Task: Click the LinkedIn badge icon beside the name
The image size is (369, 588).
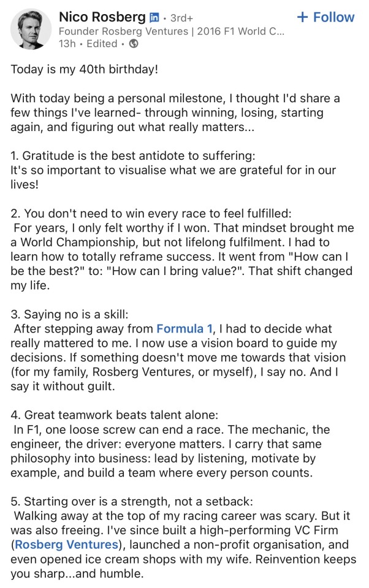Action: coord(154,17)
